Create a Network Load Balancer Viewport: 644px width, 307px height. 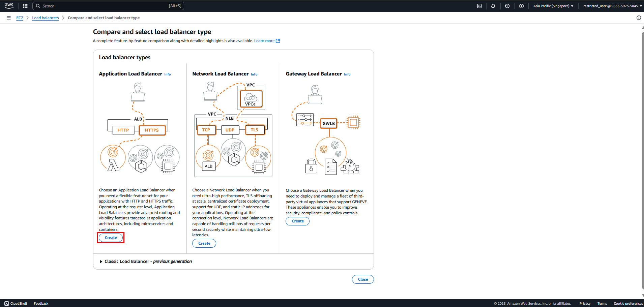(204, 243)
